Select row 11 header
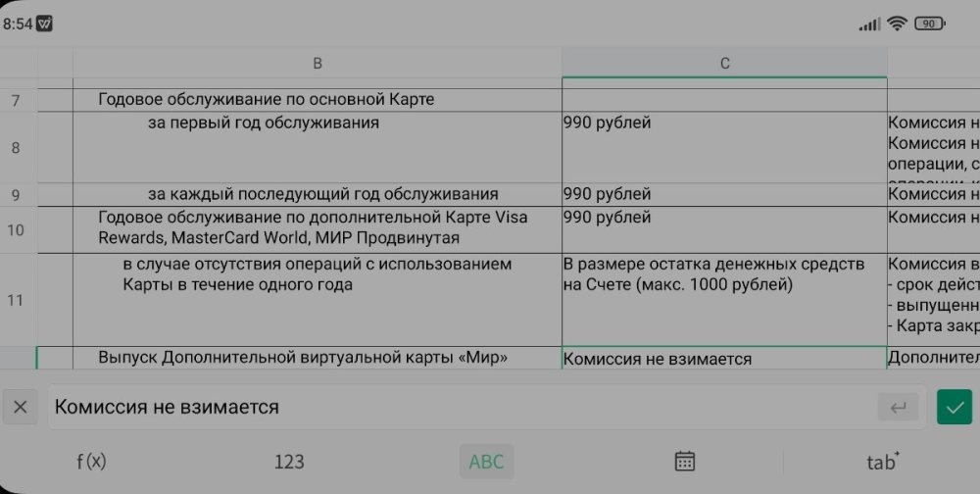980x494 pixels. [x=16, y=300]
